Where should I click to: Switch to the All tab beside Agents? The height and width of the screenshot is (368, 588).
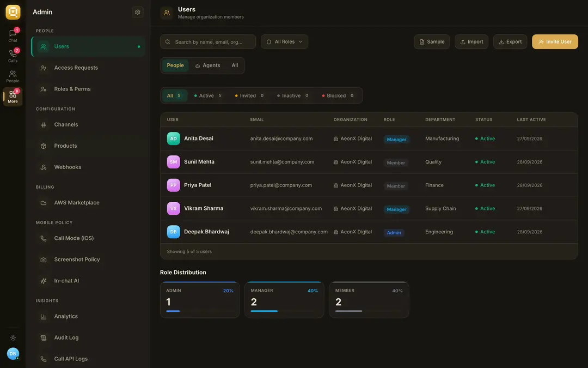tap(235, 65)
